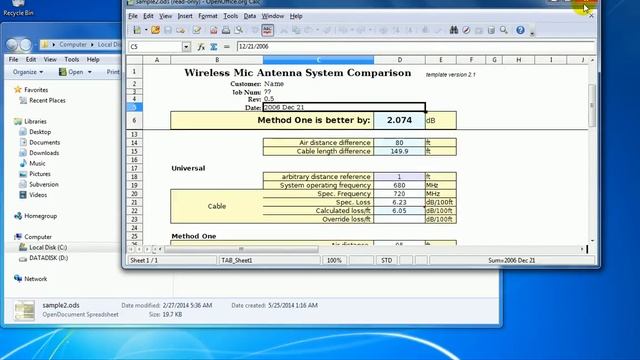Click cell showing 2.074
This screenshot has height=360, width=640.
click(x=399, y=120)
